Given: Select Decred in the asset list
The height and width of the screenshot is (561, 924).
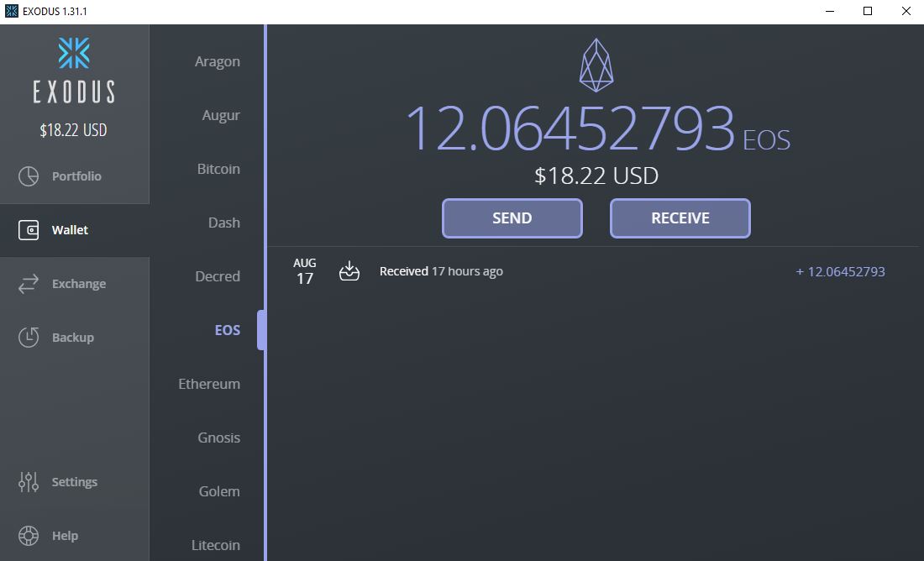Looking at the screenshot, I should 218,276.
